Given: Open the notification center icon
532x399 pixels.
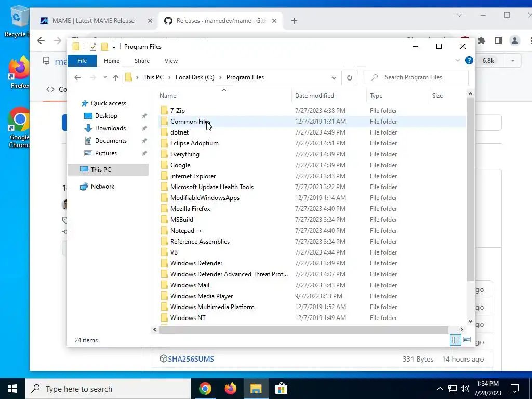Looking at the screenshot, I should pyautogui.click(x=515, y=389).
